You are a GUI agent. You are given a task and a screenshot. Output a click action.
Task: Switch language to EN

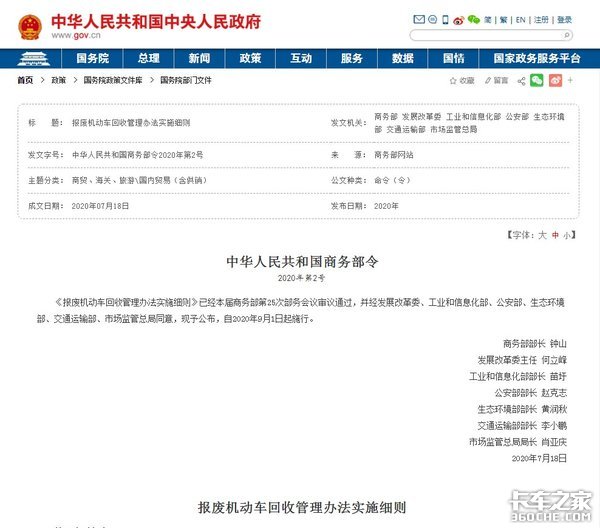[520, 19]
